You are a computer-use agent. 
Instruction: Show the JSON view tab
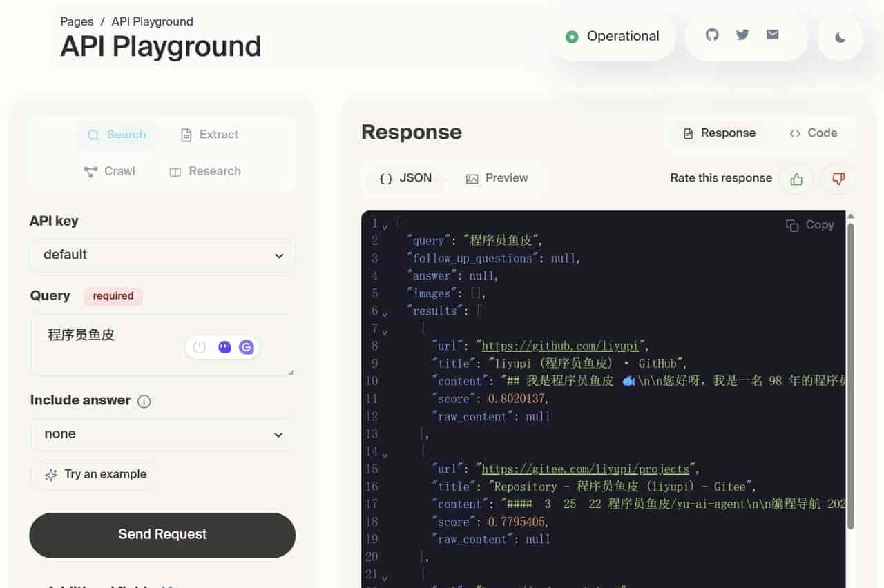pyautogui.click(x=405, y=178)
